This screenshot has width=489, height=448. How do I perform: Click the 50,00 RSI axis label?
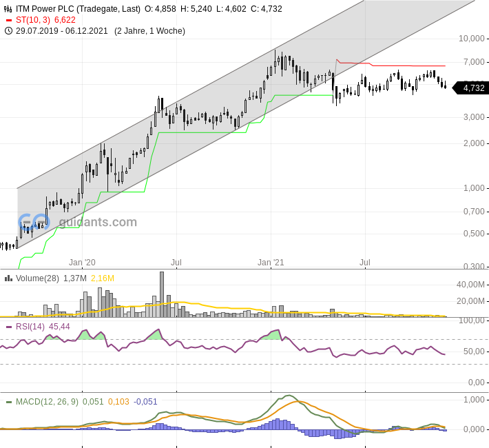point(474,352)
